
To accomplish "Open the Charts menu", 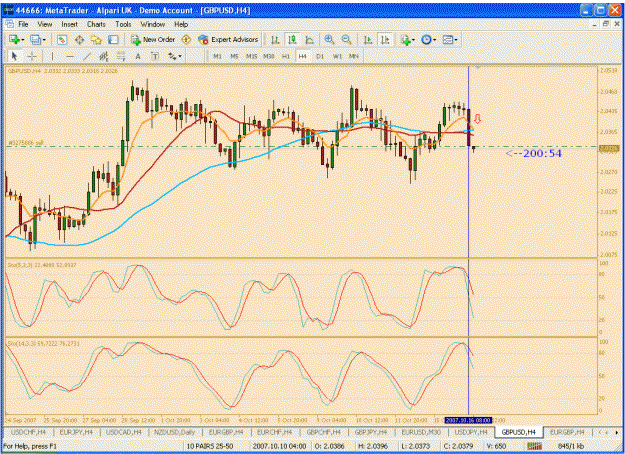I will 96,24.
